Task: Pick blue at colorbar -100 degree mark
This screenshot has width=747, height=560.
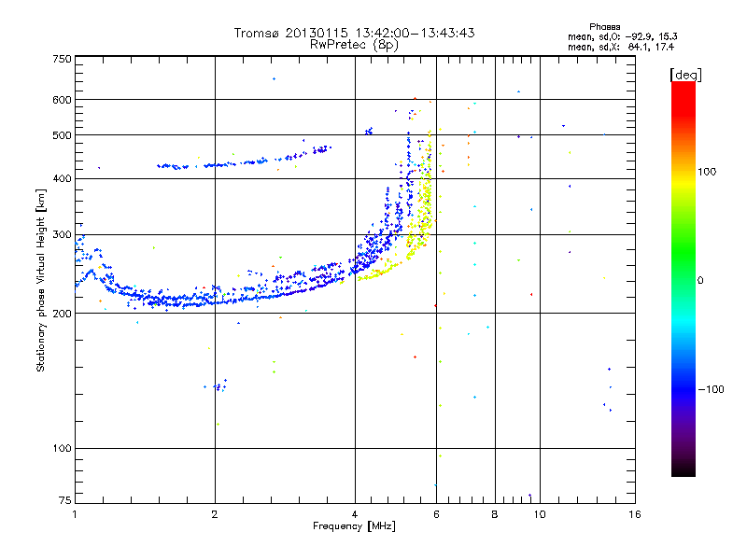Action: 683,388
